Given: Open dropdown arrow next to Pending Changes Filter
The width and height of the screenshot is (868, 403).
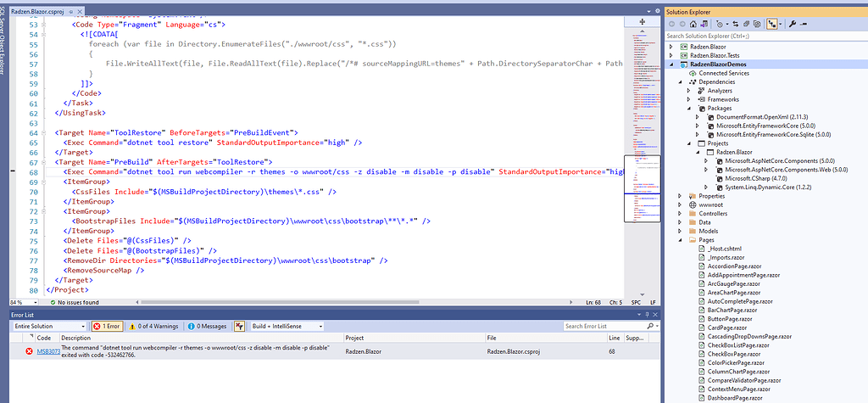Looking at the screenshot, I should [727, 25].
